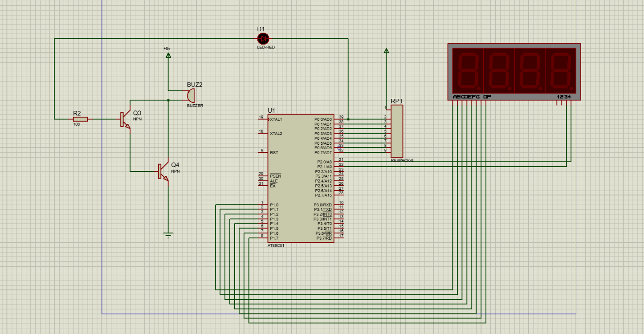Click the U1 reference label
644x334 pixels.
point(271,110)
